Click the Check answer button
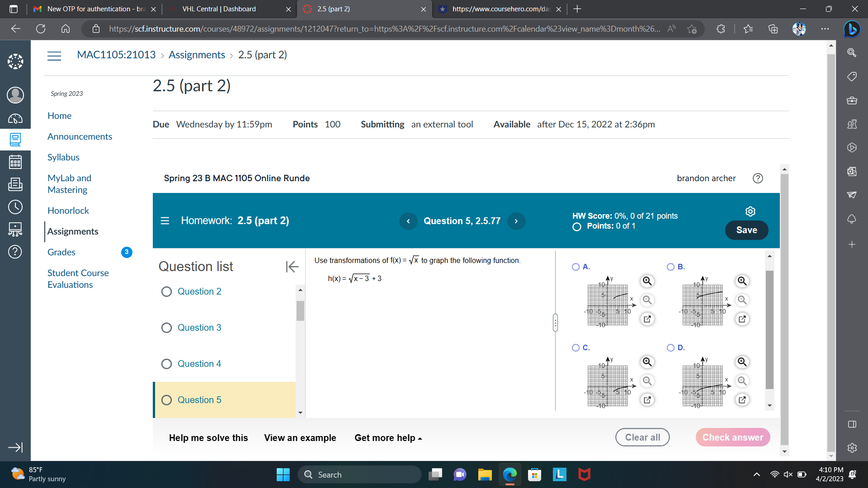This screenshot has width=868, height=488. (x=732, y=437)
